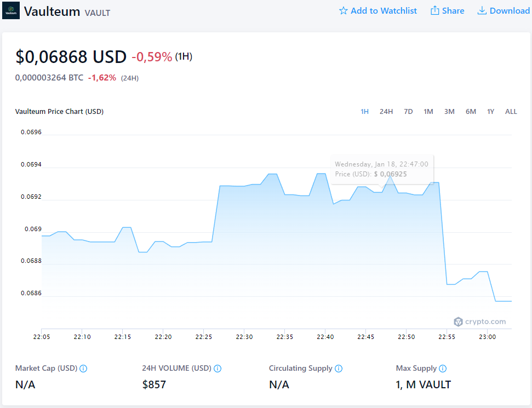Viewport: 532px width, 408px height.
Task: Click the Download link text
Action: (510, 11)
